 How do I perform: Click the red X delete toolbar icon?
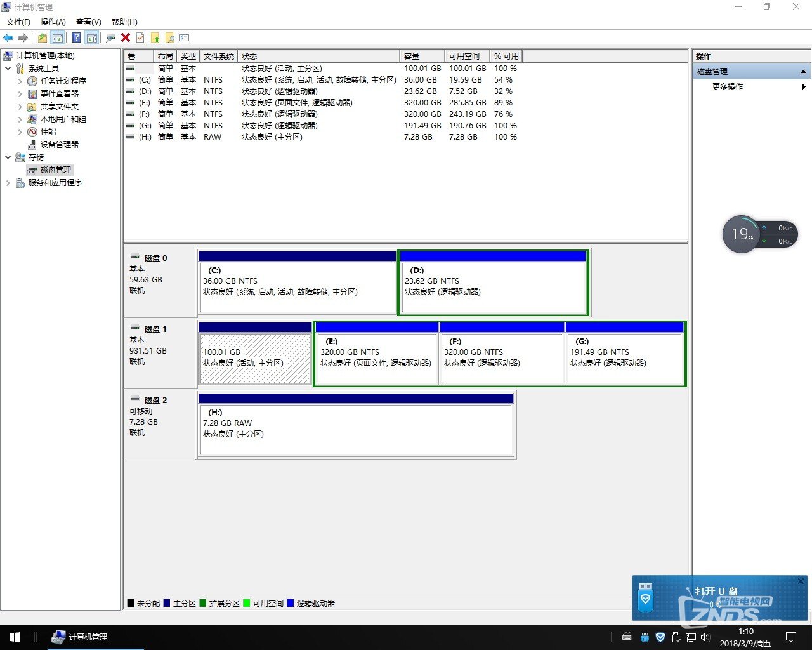(x=126, y=38)
